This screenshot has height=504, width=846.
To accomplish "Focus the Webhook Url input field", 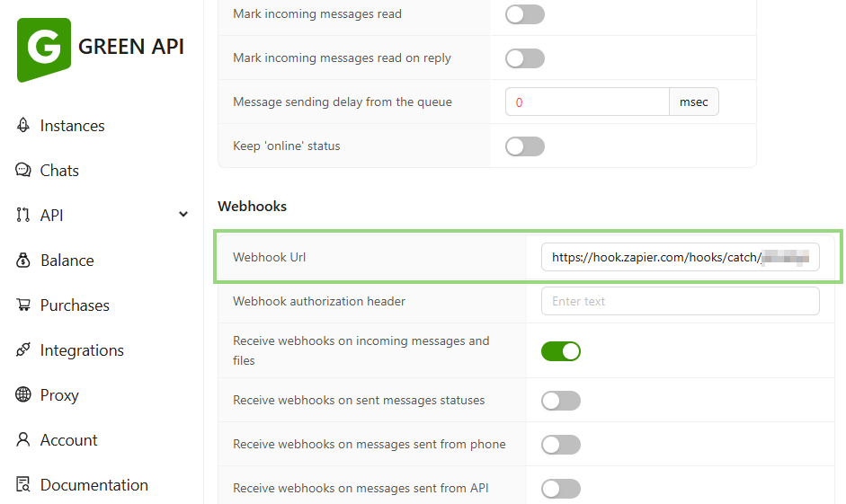I will 680,257.
